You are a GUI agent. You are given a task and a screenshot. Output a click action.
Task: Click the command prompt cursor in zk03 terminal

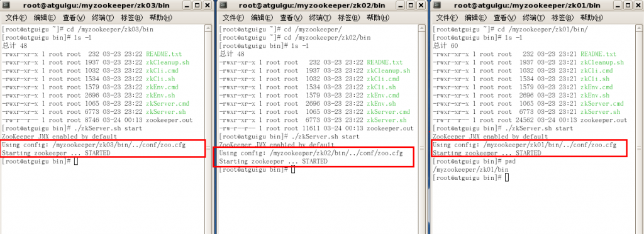76,161
